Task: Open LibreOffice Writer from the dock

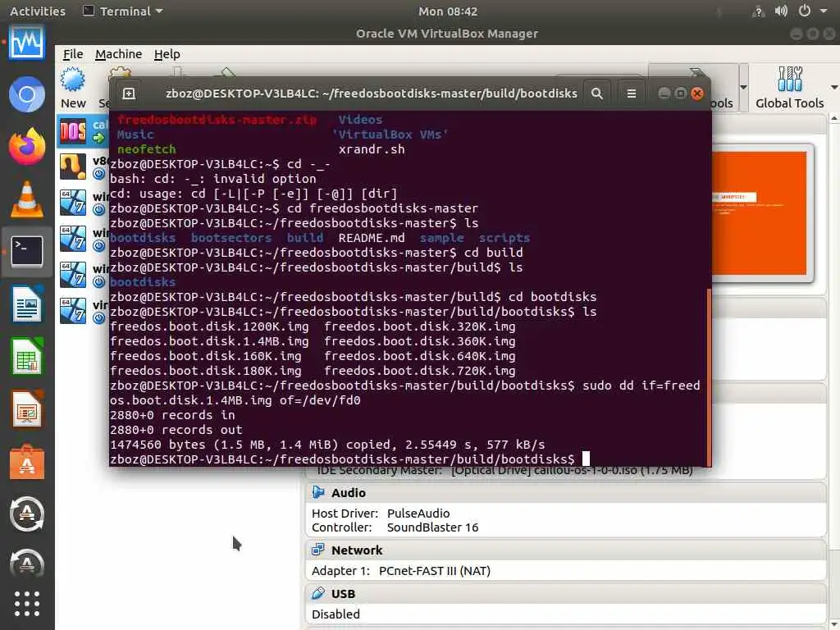Action: click(27, 304)
